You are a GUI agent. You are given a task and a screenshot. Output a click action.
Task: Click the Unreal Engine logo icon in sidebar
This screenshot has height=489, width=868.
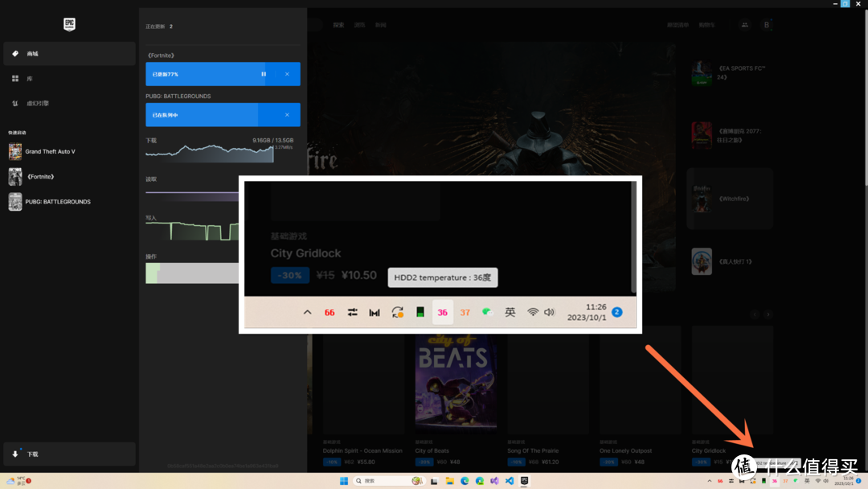click(x=15, y=104)
